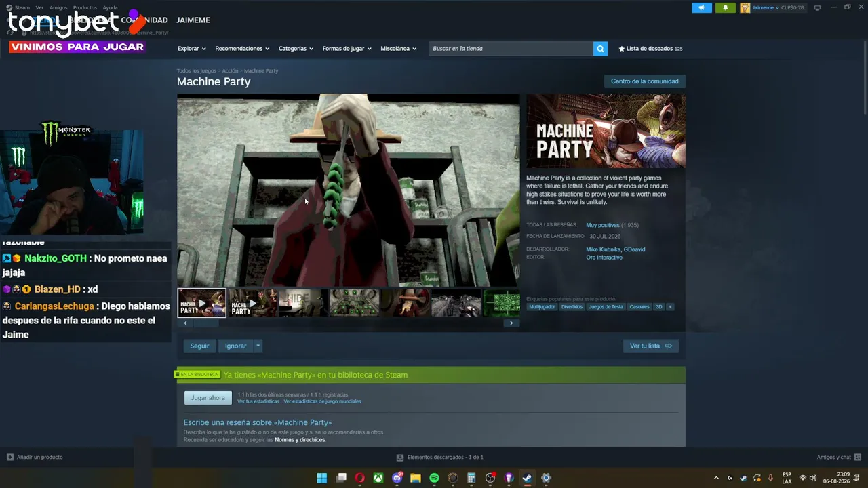
Task: Focus the Buscar en la tienda search field
Action: [x=511, y=49]
